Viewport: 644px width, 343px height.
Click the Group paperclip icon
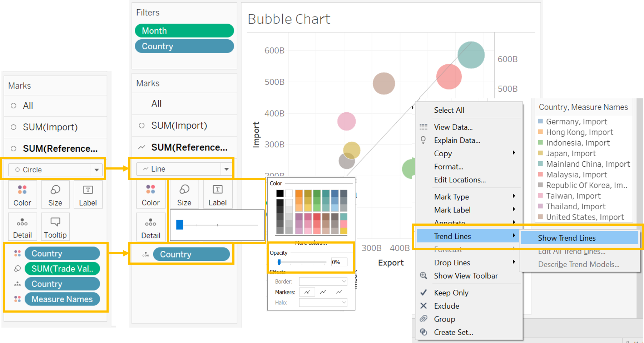point(423,319)
